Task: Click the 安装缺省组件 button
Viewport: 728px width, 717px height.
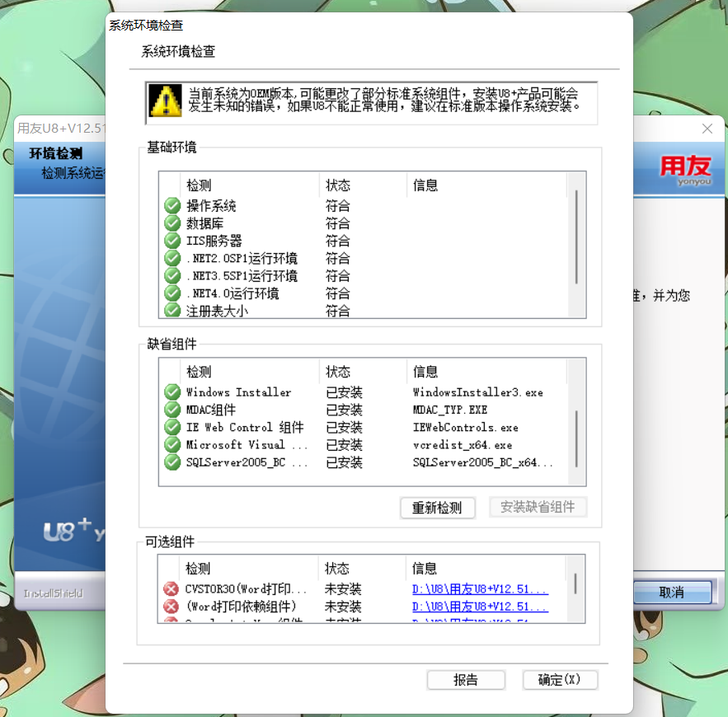Action: 538,507
